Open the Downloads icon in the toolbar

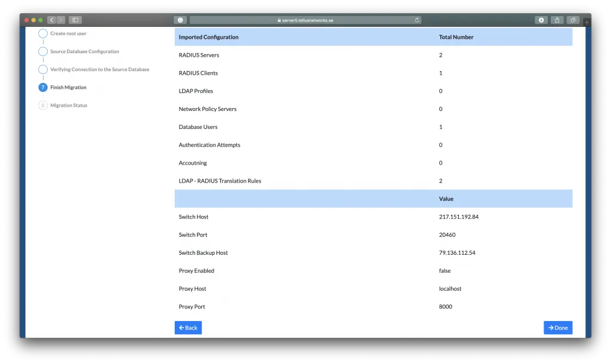(541, 19)
